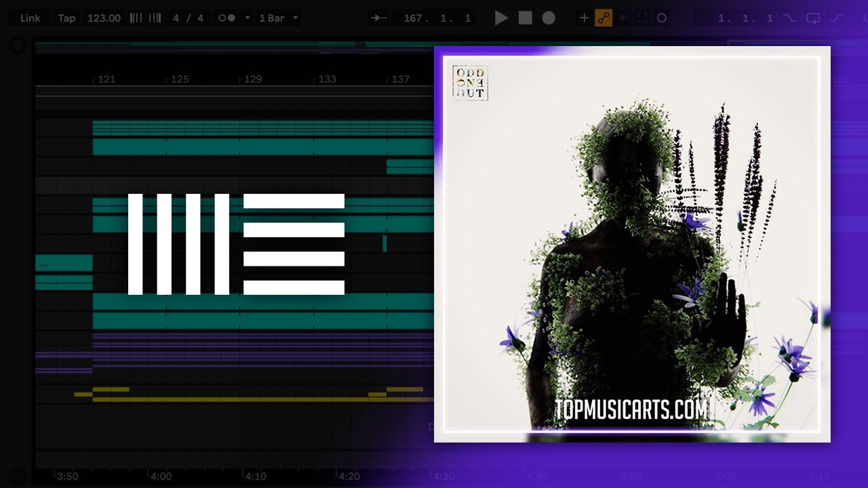This screenshot has width=868, height=488.
Task: Open the 1 Bar quantization menu
Action: (278, 18)
